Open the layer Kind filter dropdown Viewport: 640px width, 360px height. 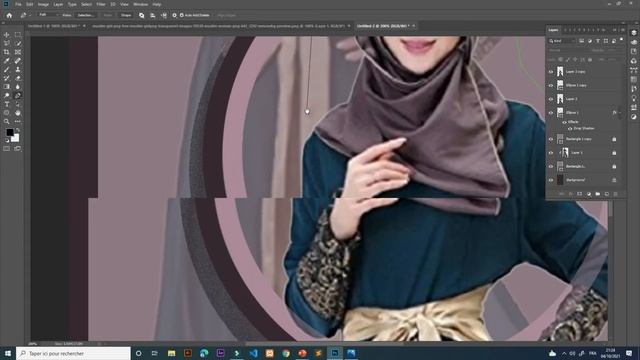tap(562, 41)
